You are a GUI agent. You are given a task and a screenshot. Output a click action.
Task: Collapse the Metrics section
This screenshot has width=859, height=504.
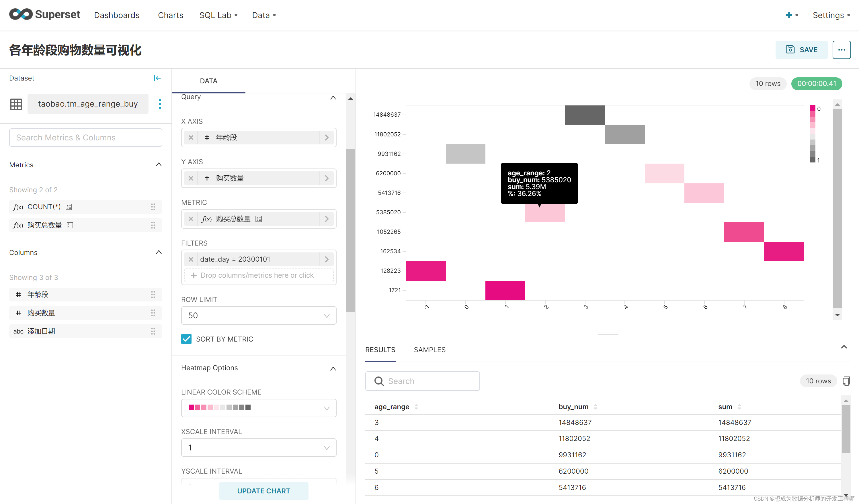pyautogui.click(x=159, y=165)
